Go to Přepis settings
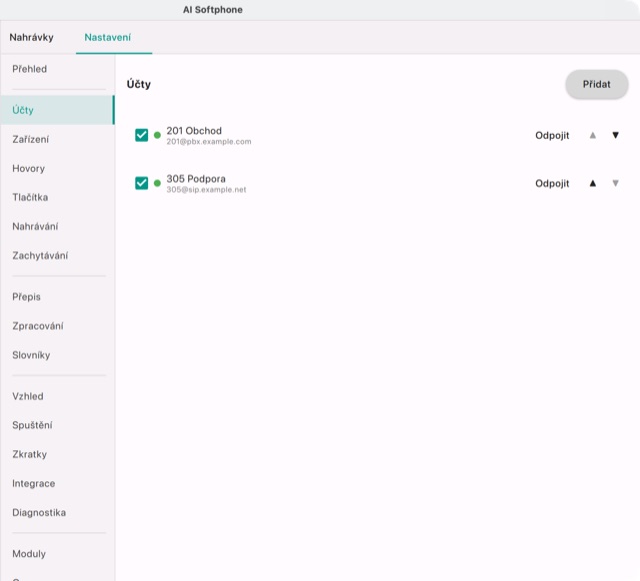 click(x=57, y=297)
